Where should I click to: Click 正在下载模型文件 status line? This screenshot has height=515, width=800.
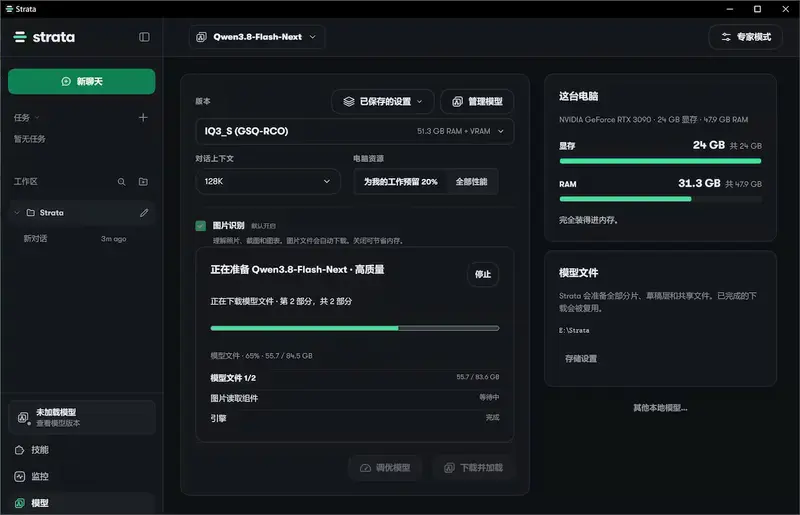[281, 301]
